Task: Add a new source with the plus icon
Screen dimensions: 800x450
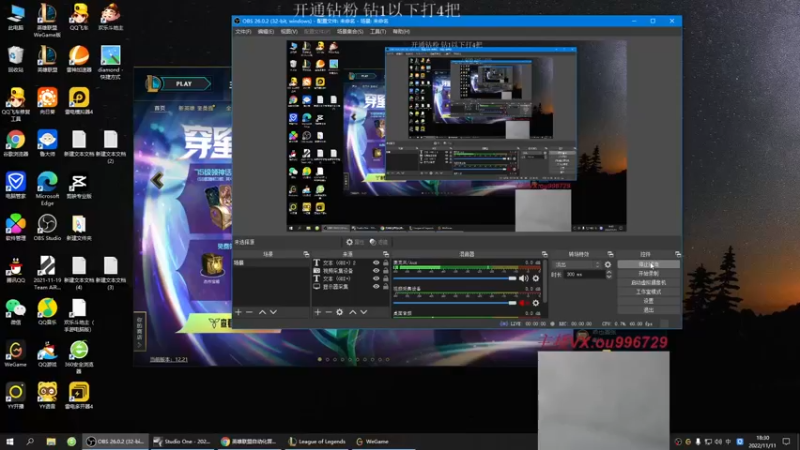Action: pos(317,312)
